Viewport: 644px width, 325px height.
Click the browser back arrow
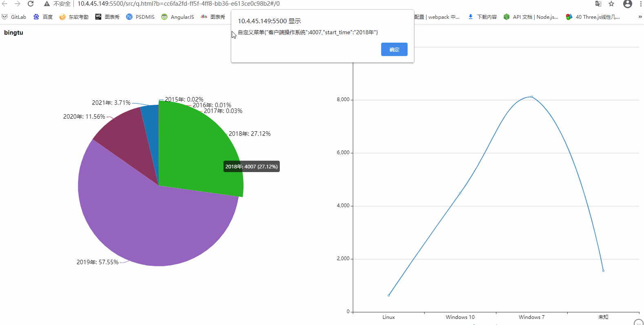pos(5,4)
